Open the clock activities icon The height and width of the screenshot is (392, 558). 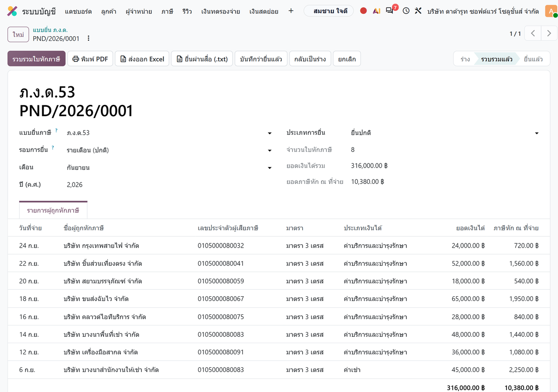(x=406, y=11)
